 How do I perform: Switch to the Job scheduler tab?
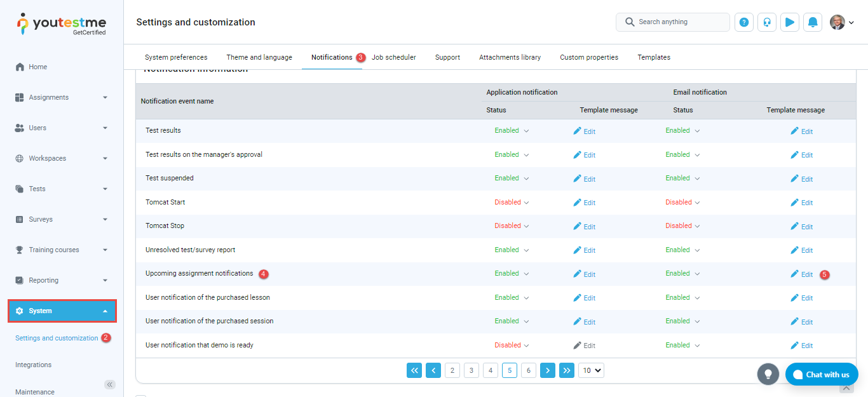[394, 57]
